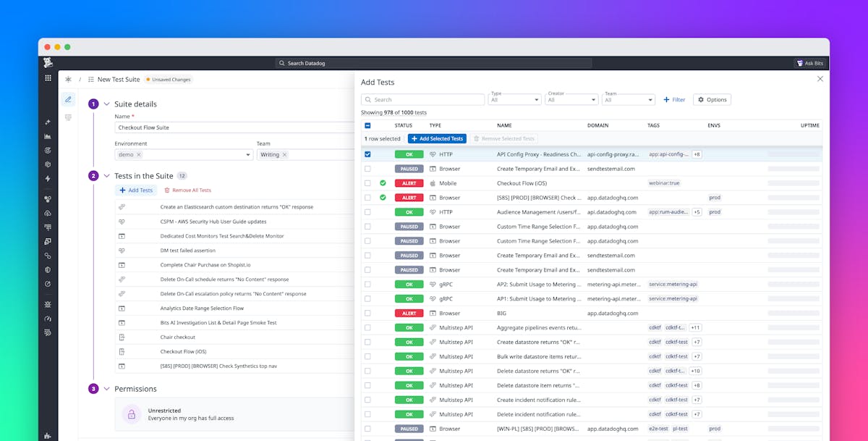Screen dimensions: 868x441
Task: Check the select-all checkbox in the tests table header
Action: [366, 124]
